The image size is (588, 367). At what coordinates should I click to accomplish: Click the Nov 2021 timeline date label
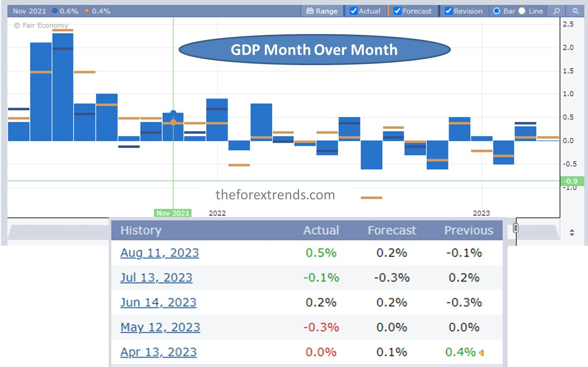(173, 213)
